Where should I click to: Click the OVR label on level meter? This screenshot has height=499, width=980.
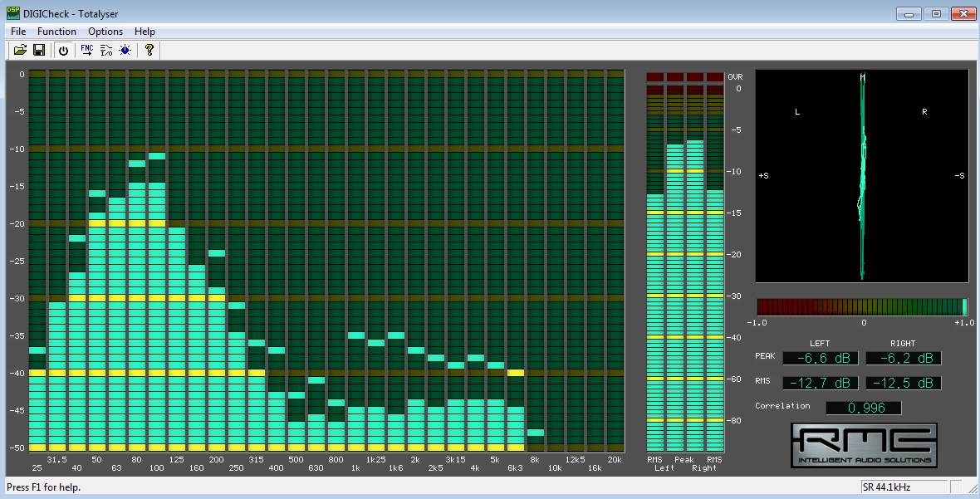736,77
